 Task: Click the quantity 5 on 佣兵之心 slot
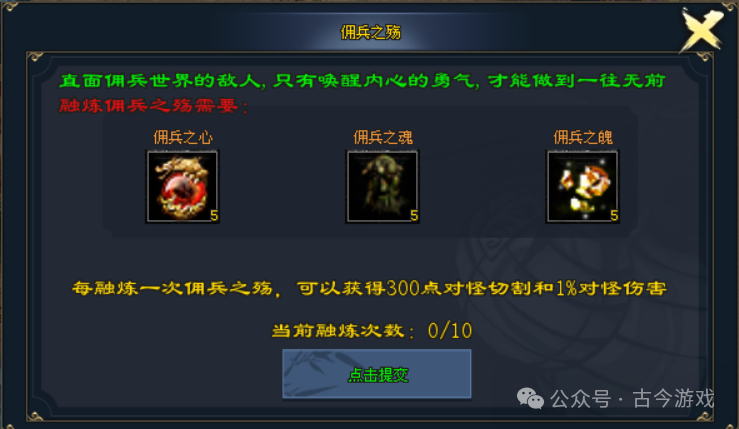[x=214, y=215]
